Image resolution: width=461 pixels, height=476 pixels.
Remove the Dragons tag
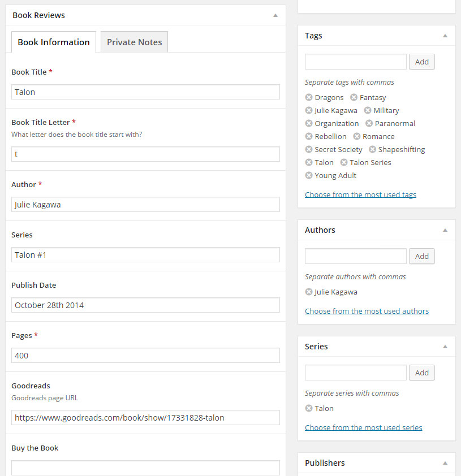point(309,97)
